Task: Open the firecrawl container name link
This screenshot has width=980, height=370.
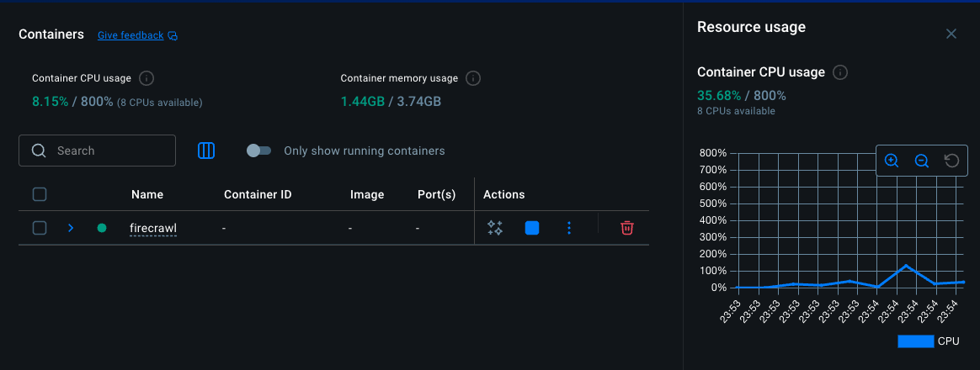Action: click(x=153, y=228)
